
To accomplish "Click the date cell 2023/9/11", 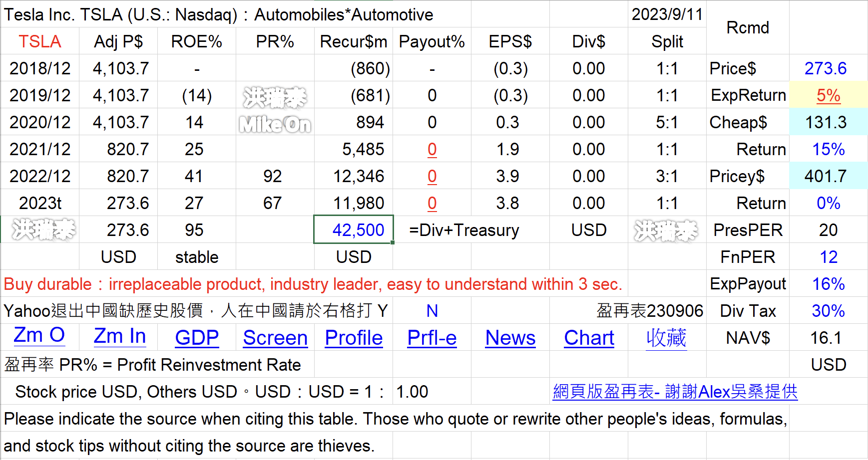I will click(x=667, y=14).
